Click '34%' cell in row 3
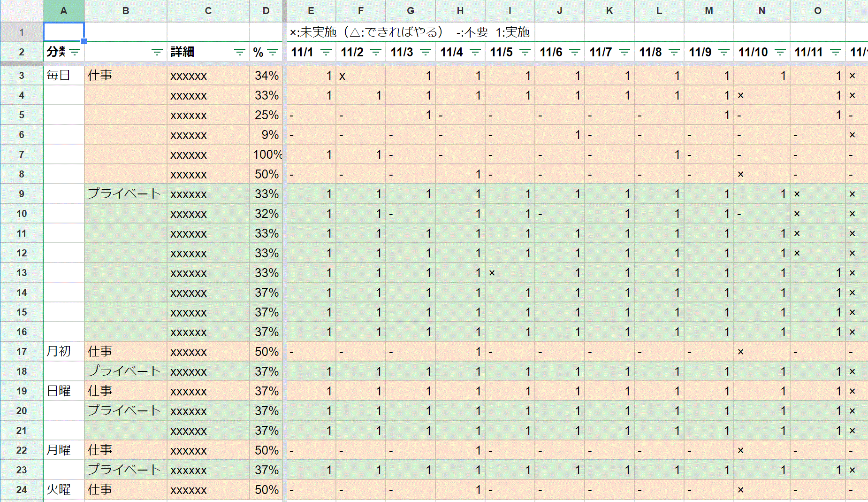Image resolution: width=868 pixels, height=502 pixels. click(266, 76)
